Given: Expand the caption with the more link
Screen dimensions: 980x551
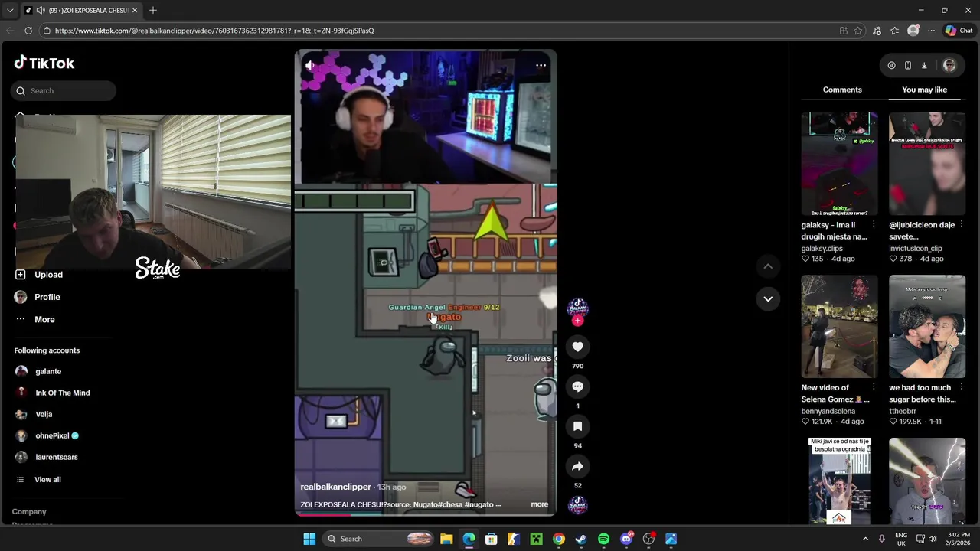Looking at the screenshot, I should (x=539, y=505).
